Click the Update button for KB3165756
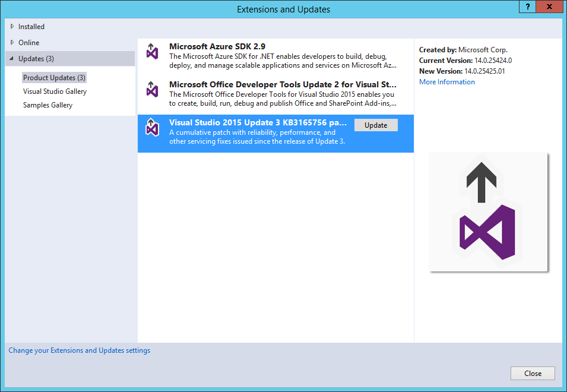The width and height of the screenshot is (567, 392). tap(376, 125)
